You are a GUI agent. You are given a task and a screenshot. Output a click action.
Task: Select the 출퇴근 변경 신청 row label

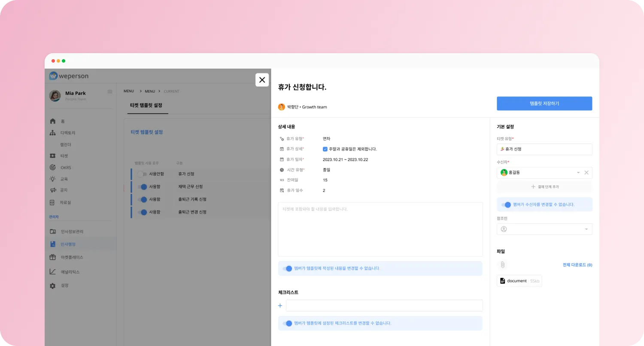click(192, 212)
